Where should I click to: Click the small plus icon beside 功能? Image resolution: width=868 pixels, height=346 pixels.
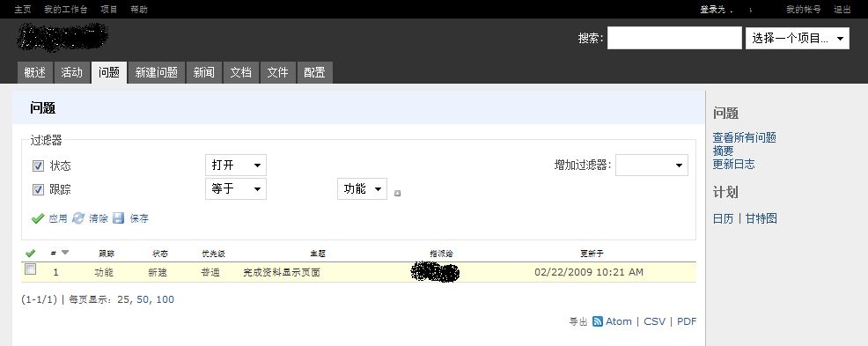tap(397, 193)
